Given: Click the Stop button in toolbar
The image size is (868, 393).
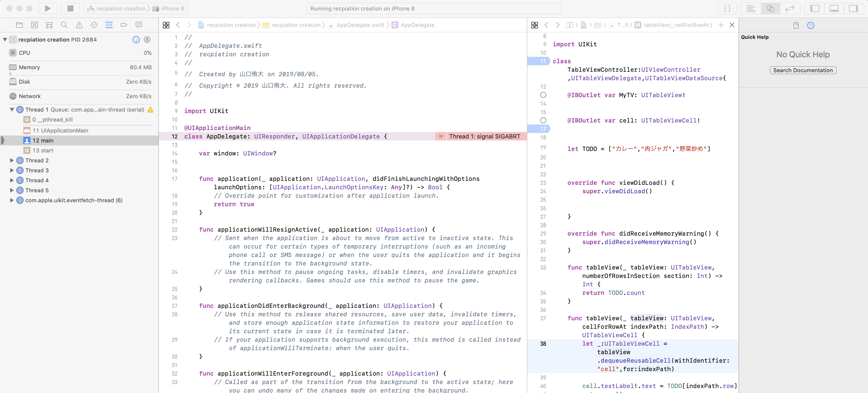Looking at the screenshot, I should [x=70, y=8].
